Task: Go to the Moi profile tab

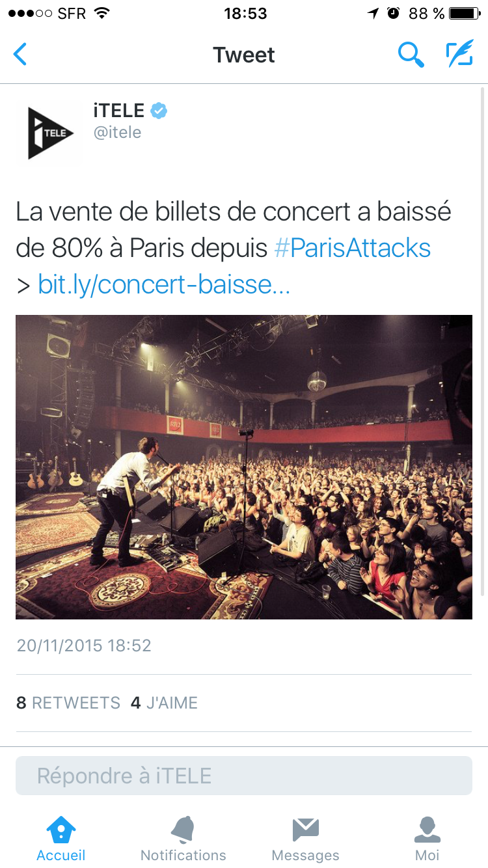Action: pyautogui.click(x=427, y=839)
